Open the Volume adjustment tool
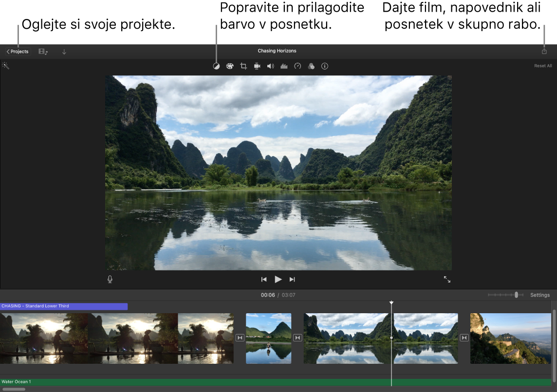 pos(270,66)
